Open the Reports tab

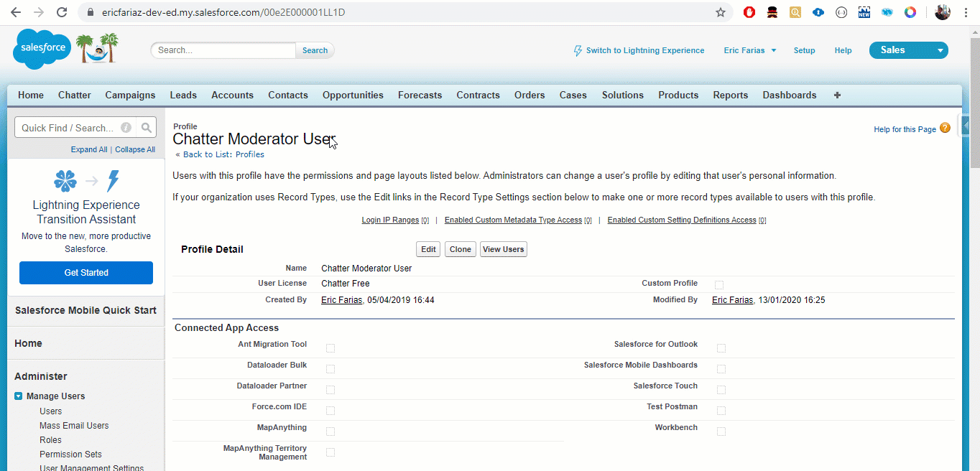[731, 95]
